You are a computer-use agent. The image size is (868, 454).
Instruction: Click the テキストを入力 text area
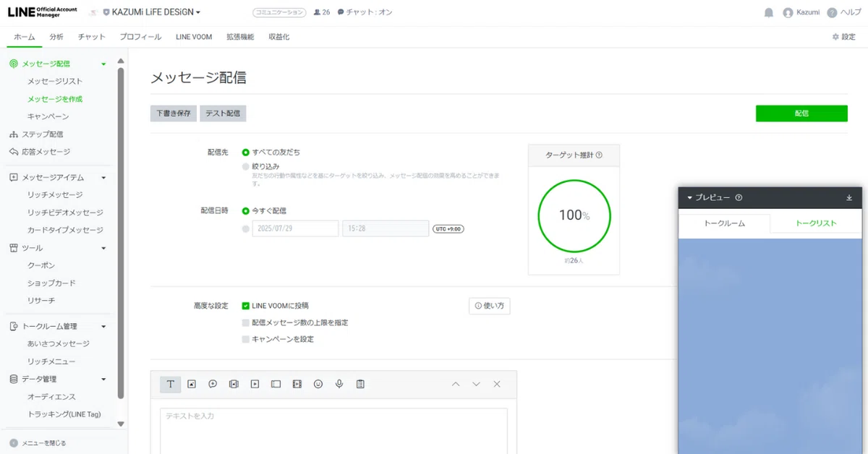tap(333, 431)
